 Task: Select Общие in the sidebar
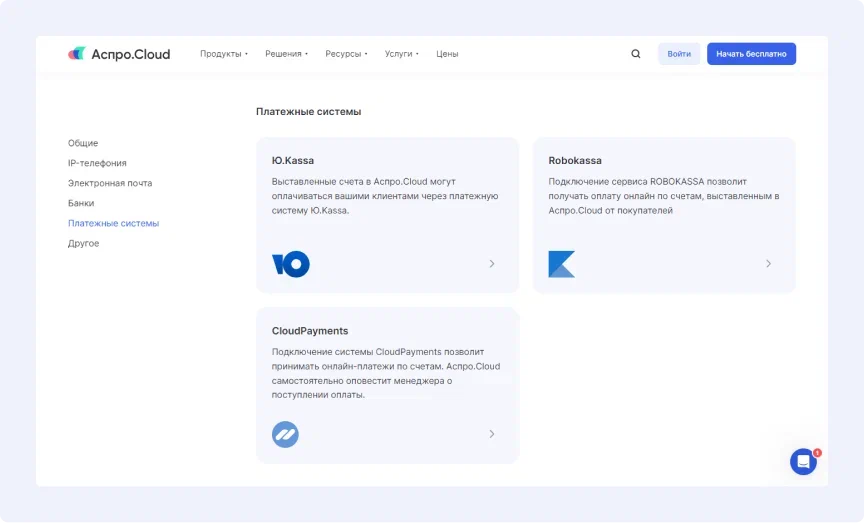coord(83,143)
